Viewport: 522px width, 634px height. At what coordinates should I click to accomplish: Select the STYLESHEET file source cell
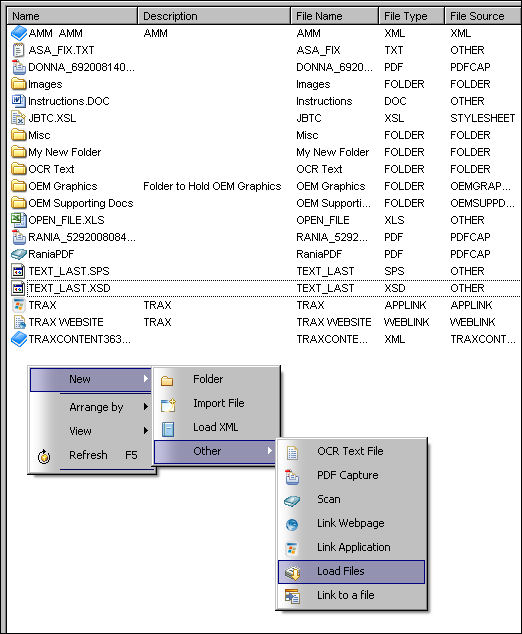coord(482,118)
